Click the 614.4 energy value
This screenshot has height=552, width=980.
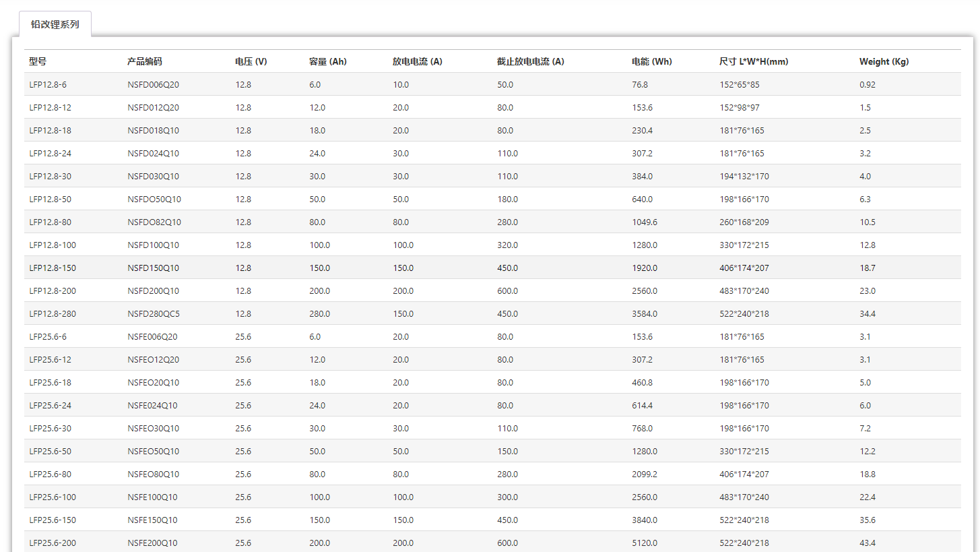642,405
